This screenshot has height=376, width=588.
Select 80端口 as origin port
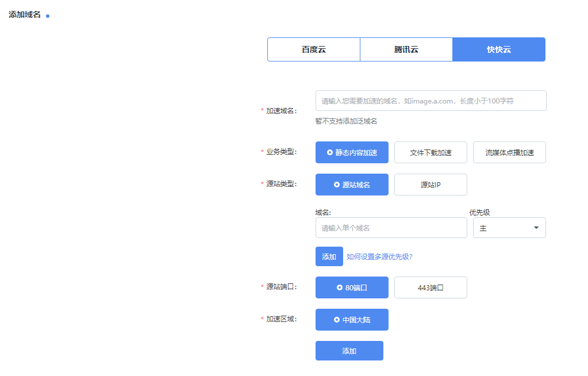click(352, 287)
